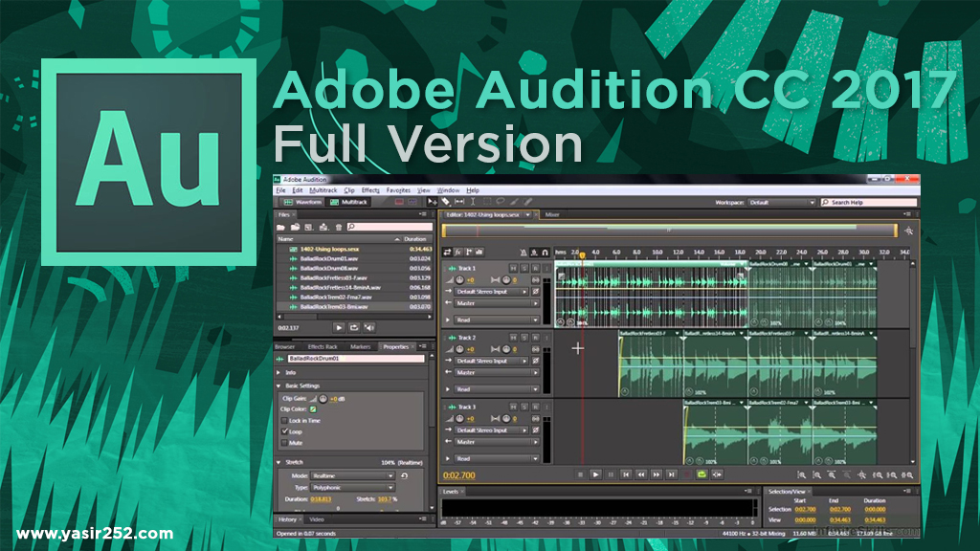Toggle auto-play speaker icon in Files panel
The width and height of the screenshot is (980, 551).
(x=369, y=327)
